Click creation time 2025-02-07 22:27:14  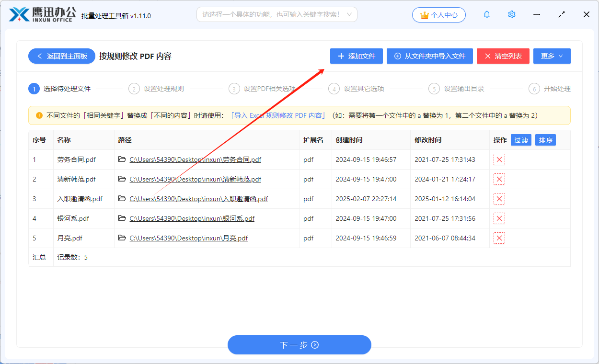(366, 199)
